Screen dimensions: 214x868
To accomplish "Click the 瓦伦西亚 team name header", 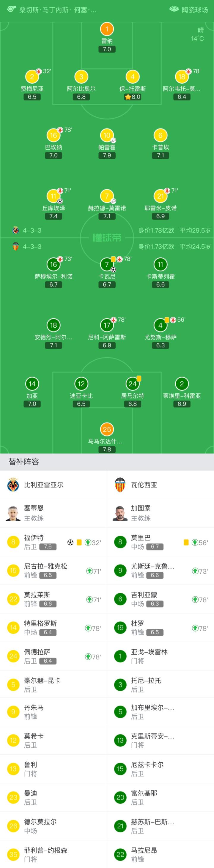I will (144, 485).
